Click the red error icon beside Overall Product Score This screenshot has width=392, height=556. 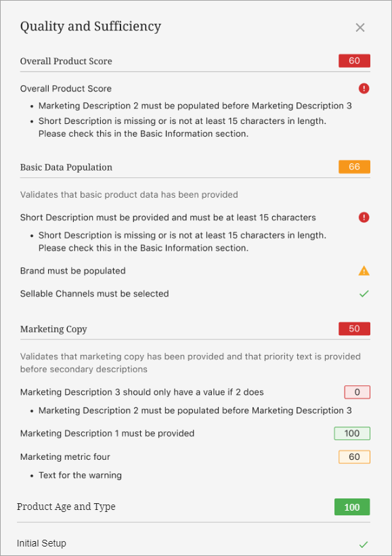[364, 88]
